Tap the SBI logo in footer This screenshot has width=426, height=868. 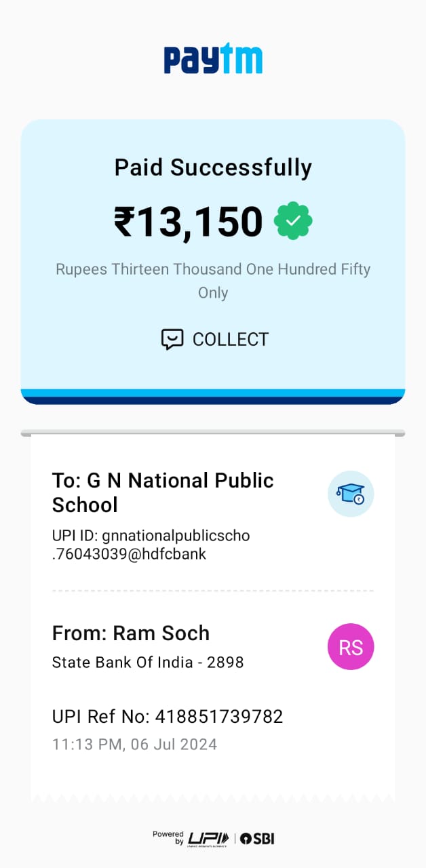point(257,838)
